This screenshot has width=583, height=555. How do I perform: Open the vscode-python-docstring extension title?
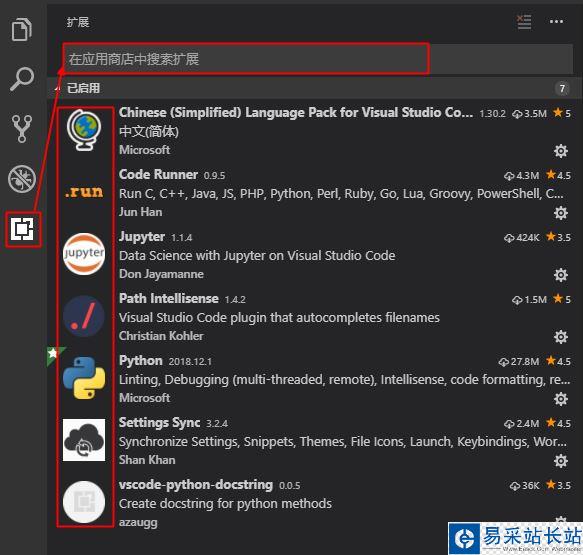(x=196, y=485)
